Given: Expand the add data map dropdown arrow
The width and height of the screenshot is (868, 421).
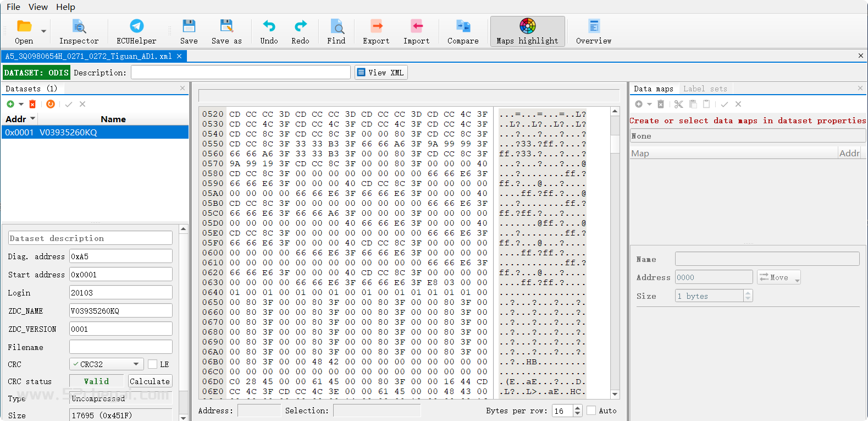Looking at the screenshot, I should click(649, 104).
